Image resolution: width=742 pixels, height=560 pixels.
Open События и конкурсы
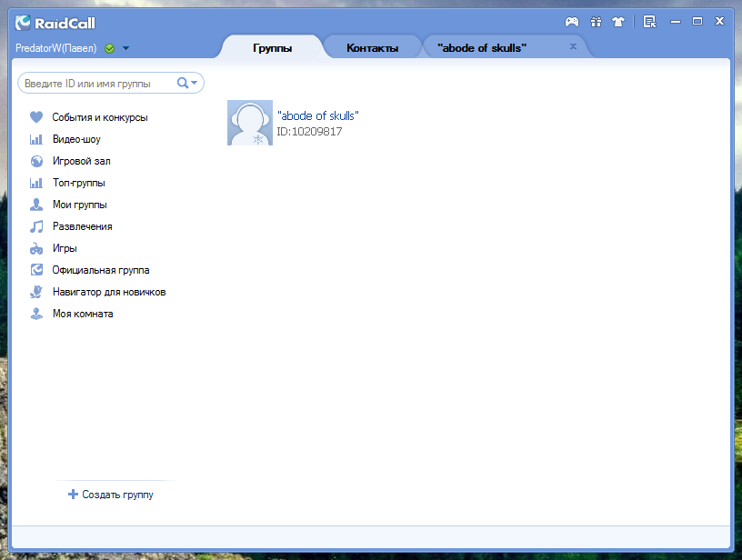pos(100,117)
